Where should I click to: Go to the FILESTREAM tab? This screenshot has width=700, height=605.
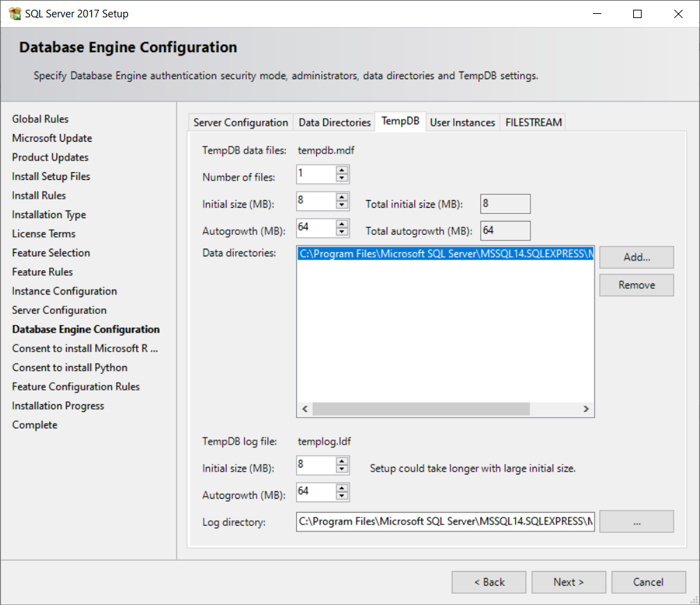coord(533,122)
